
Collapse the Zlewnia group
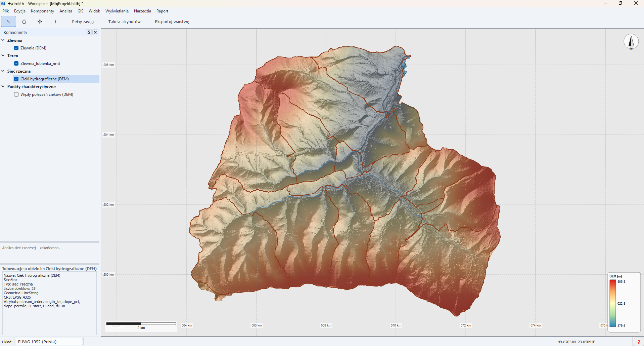3,40
